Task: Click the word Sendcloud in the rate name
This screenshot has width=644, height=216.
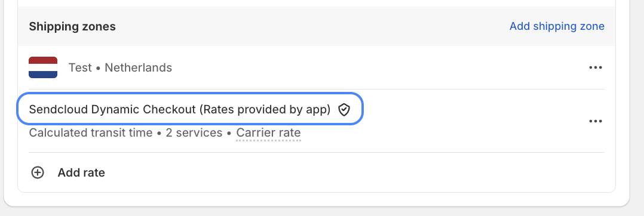Action: pyautogui.click(x=59, y=109)
